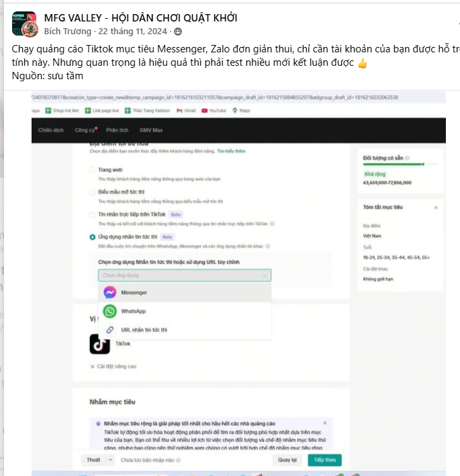Screen dimensions: 460x476
Task: Click the TikTok placement logo
Action: tap(99, 344)
